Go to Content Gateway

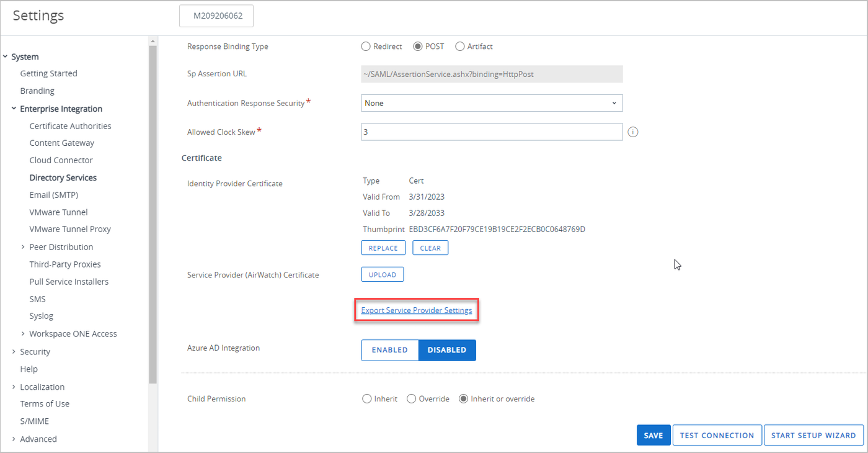(62, 143)
